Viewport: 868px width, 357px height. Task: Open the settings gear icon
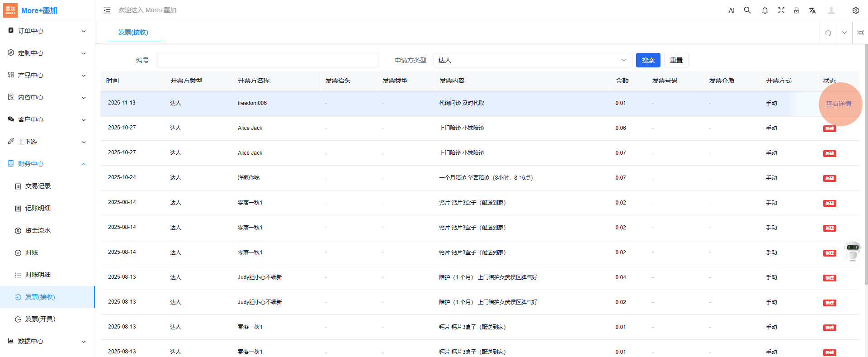[x=855, y=10]
